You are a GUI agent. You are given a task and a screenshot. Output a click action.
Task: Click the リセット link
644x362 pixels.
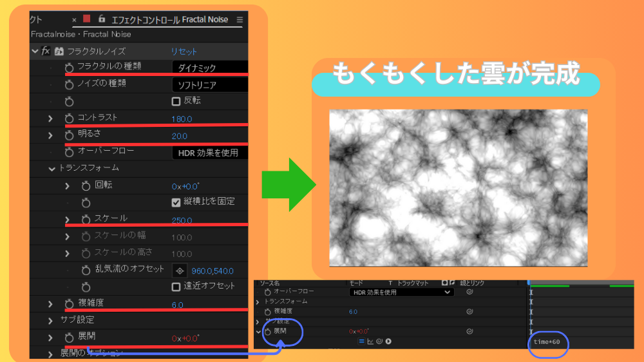(x=184, y=51)
